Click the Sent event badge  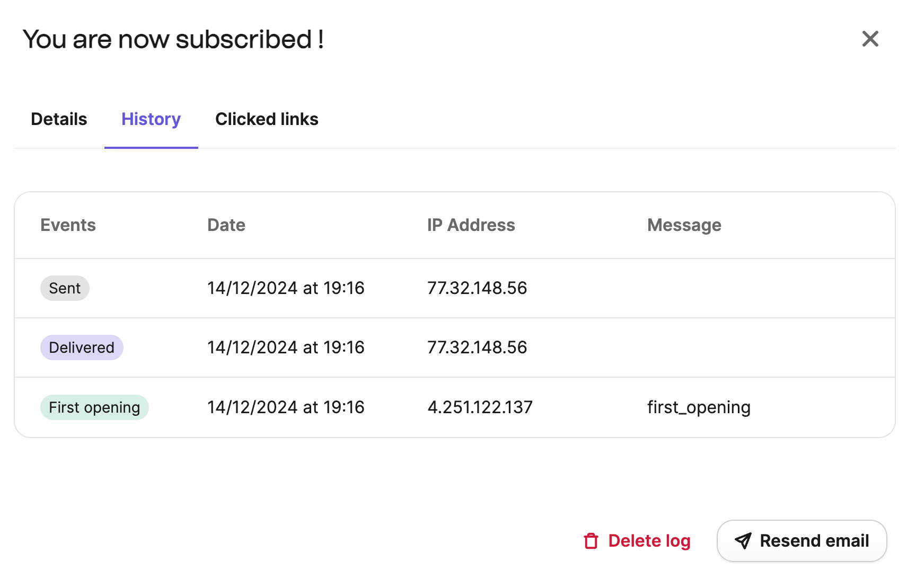tap(65, 288)
